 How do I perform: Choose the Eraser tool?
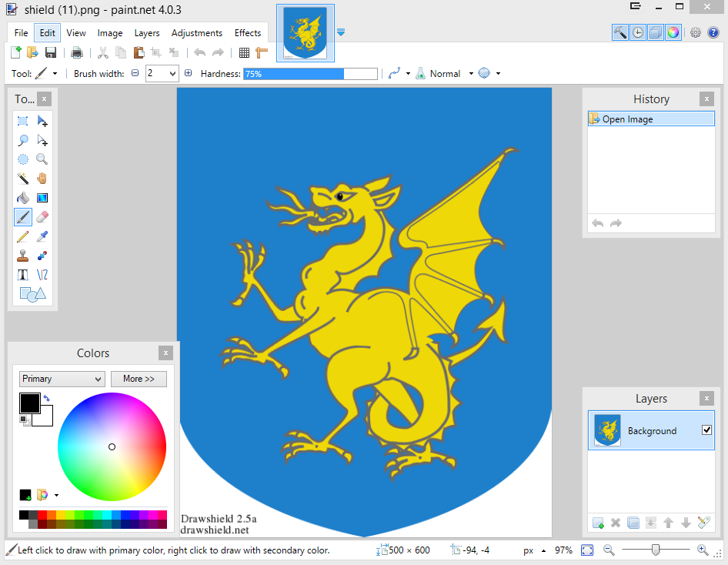coord(42,217)
